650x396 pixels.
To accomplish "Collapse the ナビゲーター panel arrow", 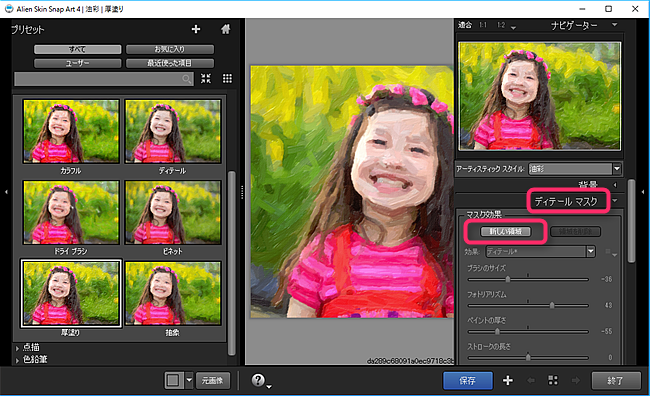I will pyautogui.click(x=614, y=25).
